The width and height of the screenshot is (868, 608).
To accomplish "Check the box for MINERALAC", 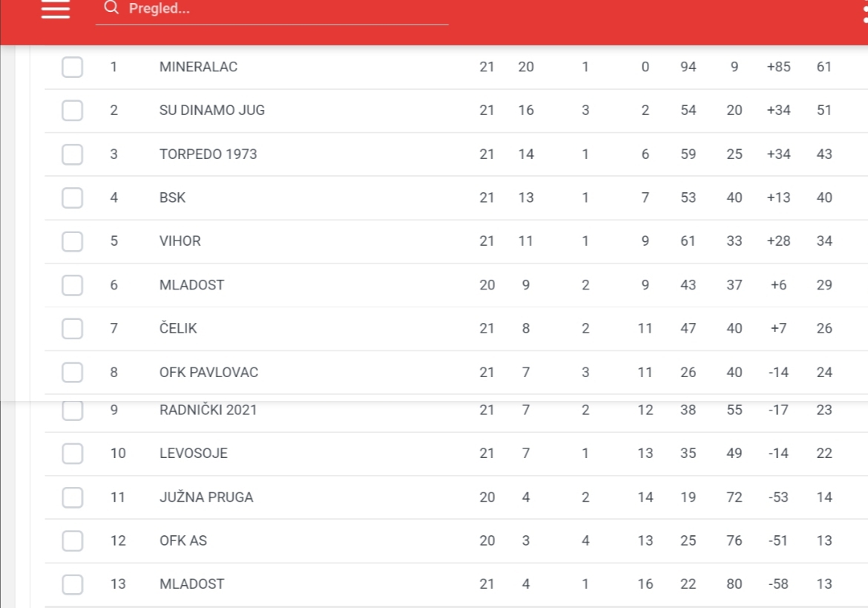I will pyautogui.click(x=73, y=67).
